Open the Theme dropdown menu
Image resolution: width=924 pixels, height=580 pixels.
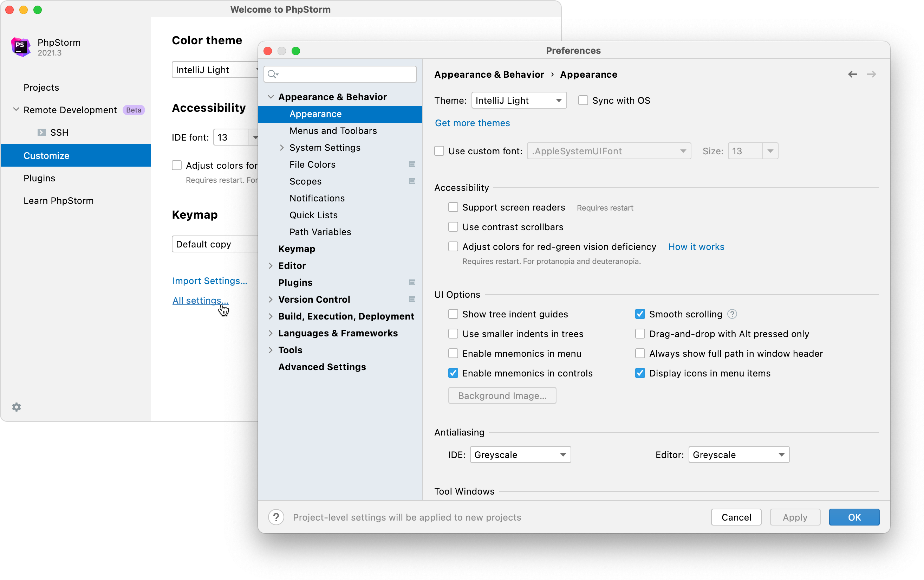point(518,100)
